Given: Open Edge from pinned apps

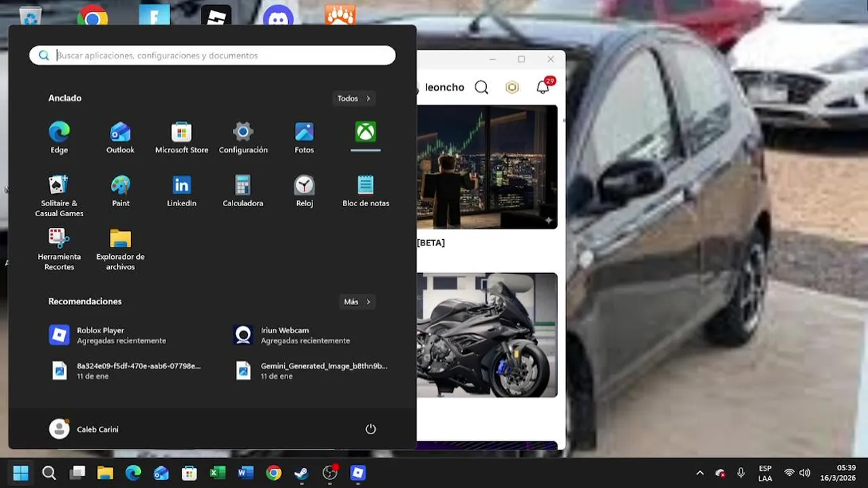Looking at the screenshot, I should pyautogui.click(x=59, y=138).
